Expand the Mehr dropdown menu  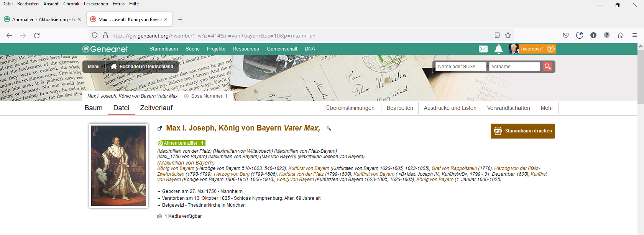[x=547, y=108]
